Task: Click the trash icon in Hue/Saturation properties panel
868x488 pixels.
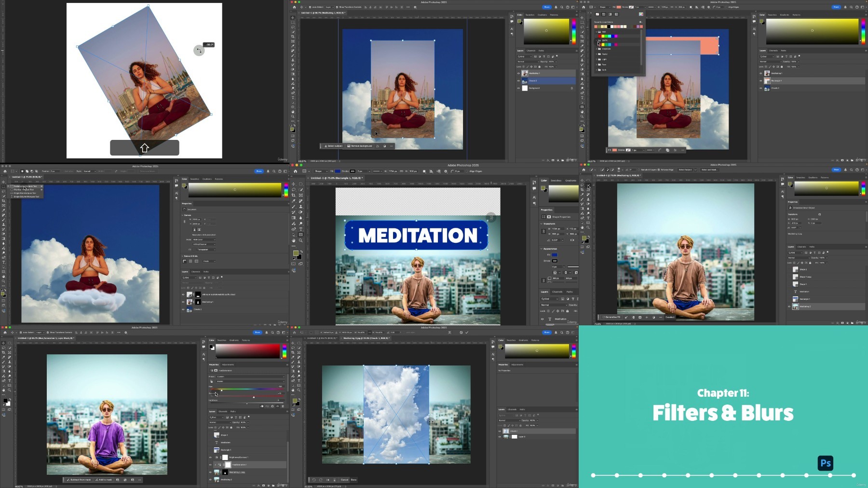Action: tap(282, 406)
